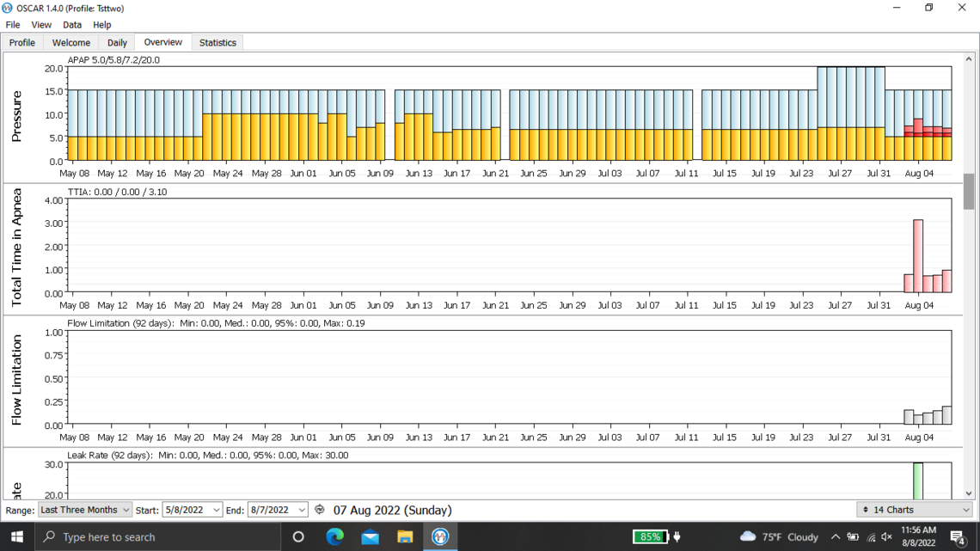Open File Explorer from taskbar

coord(405,536)
